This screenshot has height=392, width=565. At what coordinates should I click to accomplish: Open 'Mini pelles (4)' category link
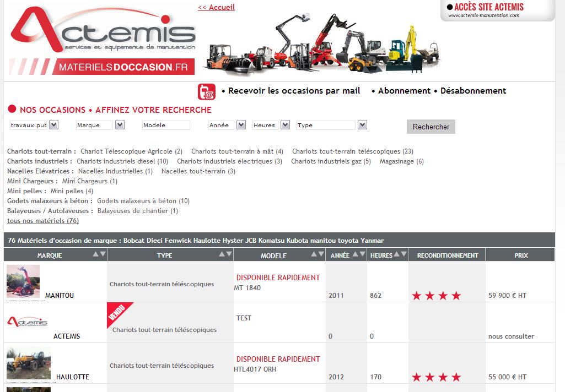coord(72,191)
